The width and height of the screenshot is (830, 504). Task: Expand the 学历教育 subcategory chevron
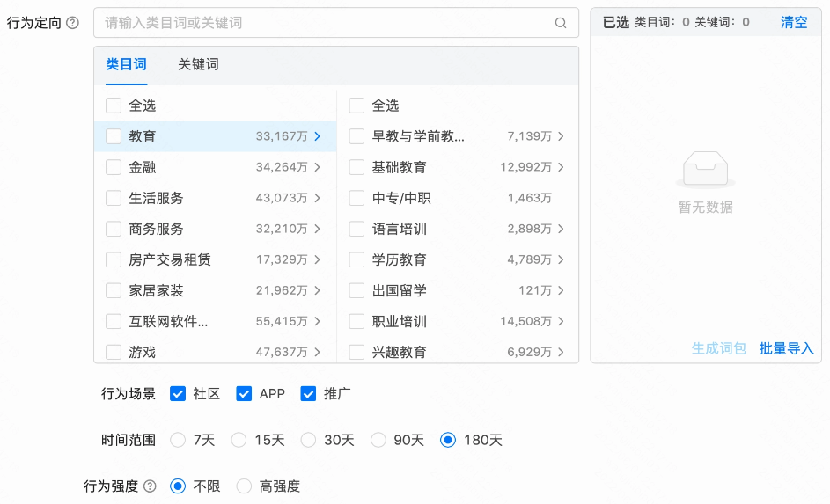click(x=561, y=259)
